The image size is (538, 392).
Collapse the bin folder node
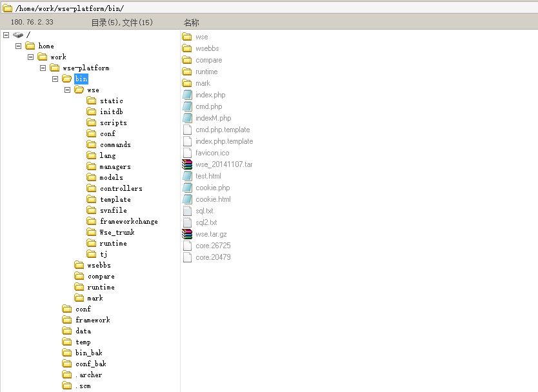click(55, 79)
